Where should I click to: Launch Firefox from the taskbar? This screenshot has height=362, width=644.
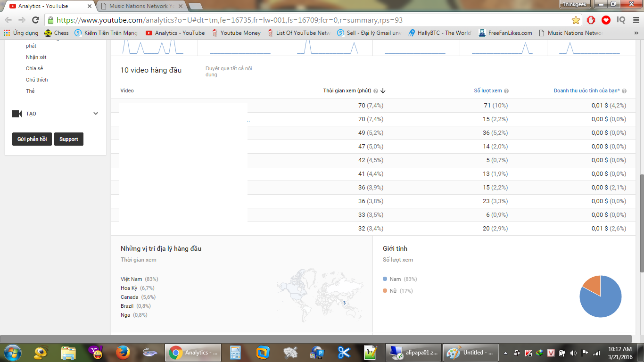(123, 353)
